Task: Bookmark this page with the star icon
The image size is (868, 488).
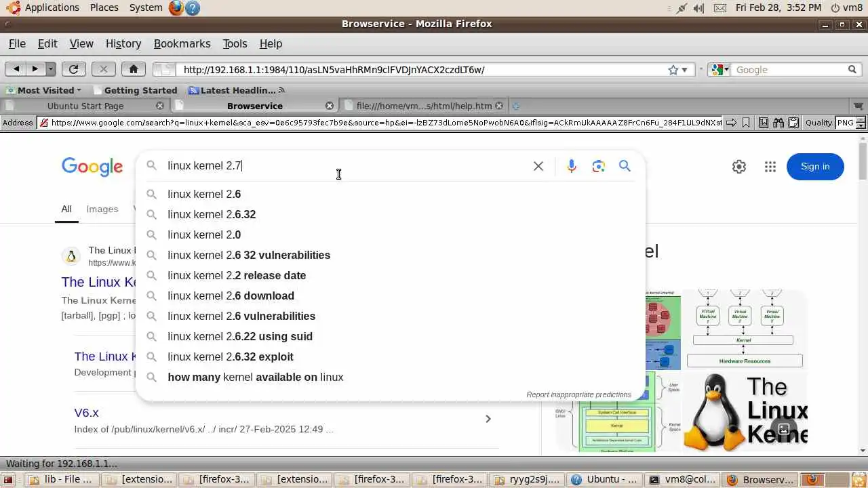Action: click(673, 70)
